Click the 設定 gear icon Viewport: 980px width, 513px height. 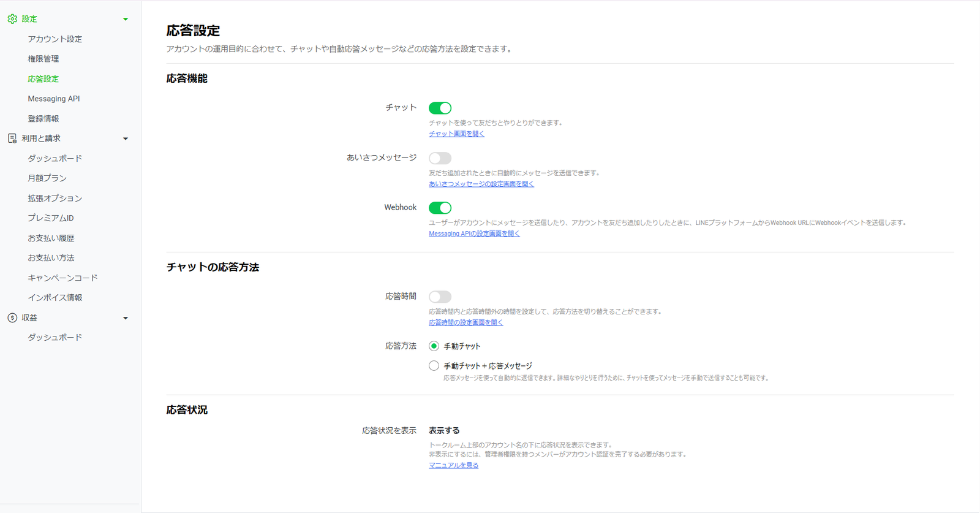click(12, 19)
